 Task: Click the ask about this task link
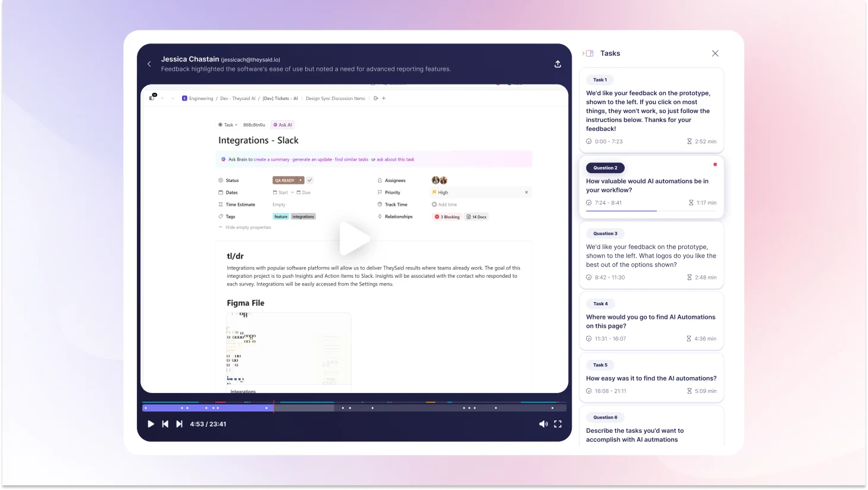(396, 159)
